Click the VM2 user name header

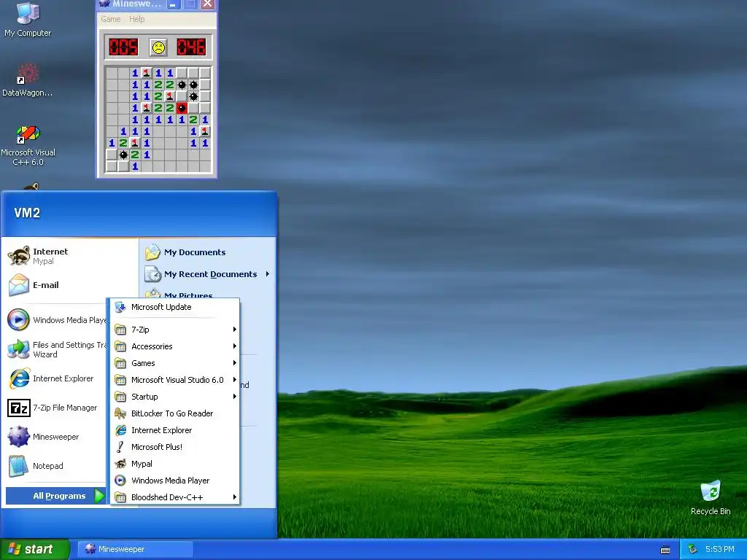point(27,213)
